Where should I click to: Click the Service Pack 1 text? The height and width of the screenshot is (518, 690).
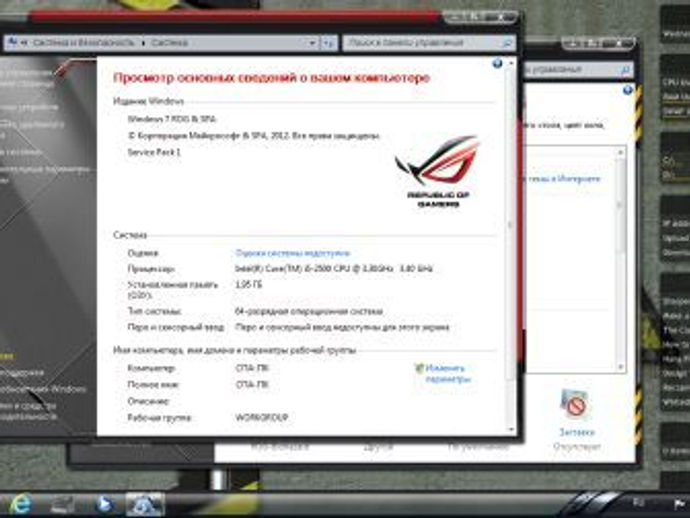pos(154,152)
